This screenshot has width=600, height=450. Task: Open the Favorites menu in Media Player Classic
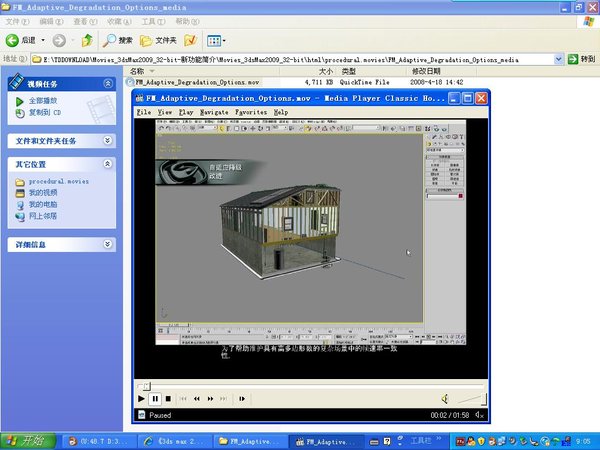251,113
